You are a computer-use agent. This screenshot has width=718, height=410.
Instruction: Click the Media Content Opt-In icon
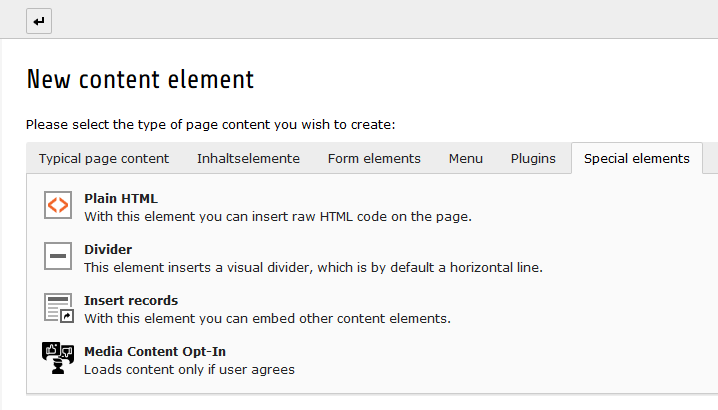point(59,358)
